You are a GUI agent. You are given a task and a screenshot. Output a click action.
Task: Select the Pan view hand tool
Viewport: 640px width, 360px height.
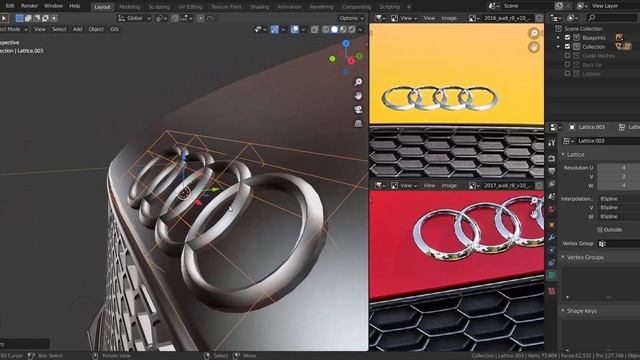pos(358,96)
